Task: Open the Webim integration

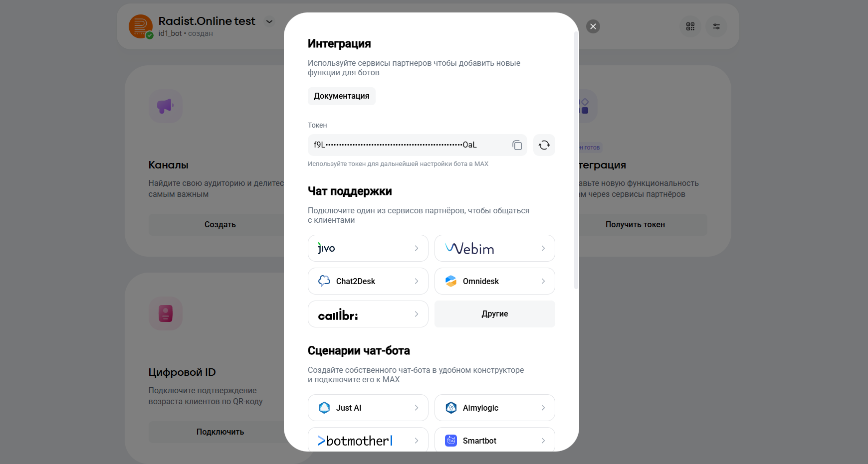Action: 494,248
